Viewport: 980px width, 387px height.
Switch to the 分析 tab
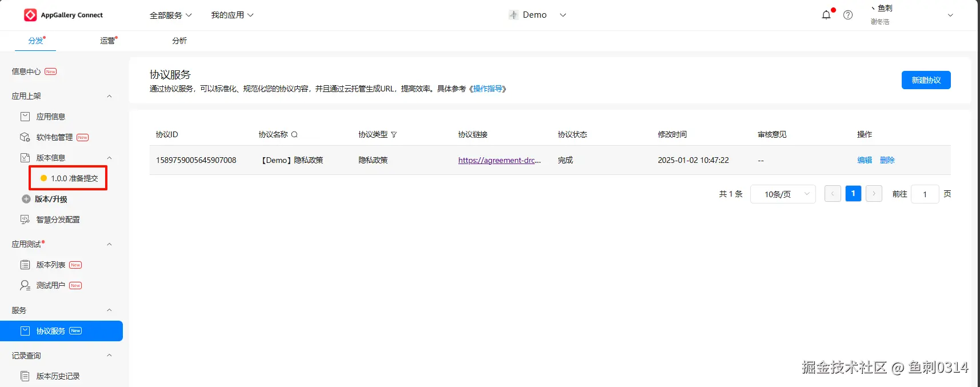tap(179, 41)
